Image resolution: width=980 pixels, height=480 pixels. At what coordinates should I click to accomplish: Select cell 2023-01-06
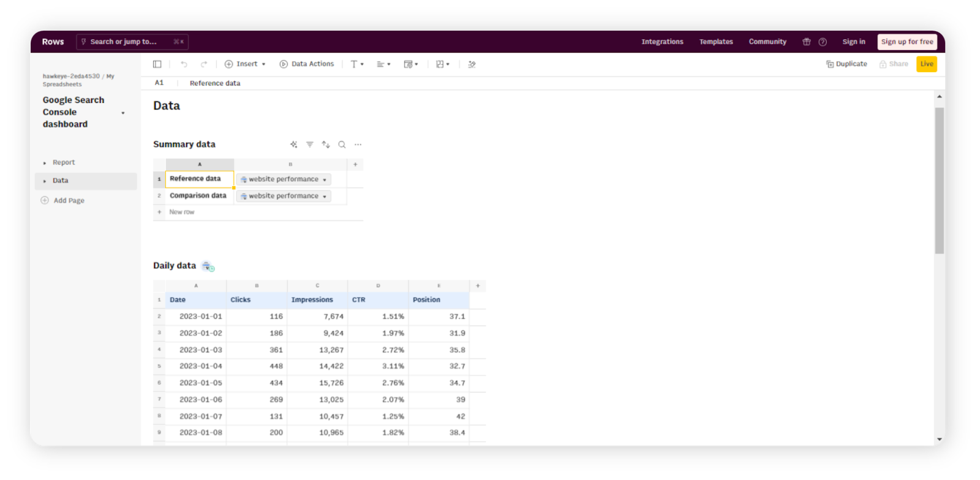196,400
